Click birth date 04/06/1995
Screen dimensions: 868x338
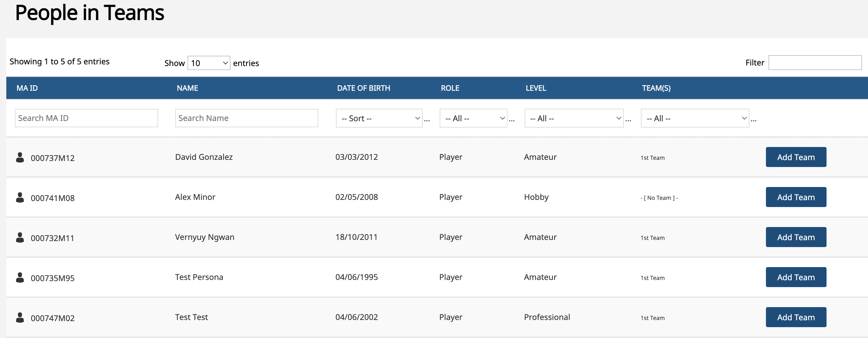[x=357, y=277]
